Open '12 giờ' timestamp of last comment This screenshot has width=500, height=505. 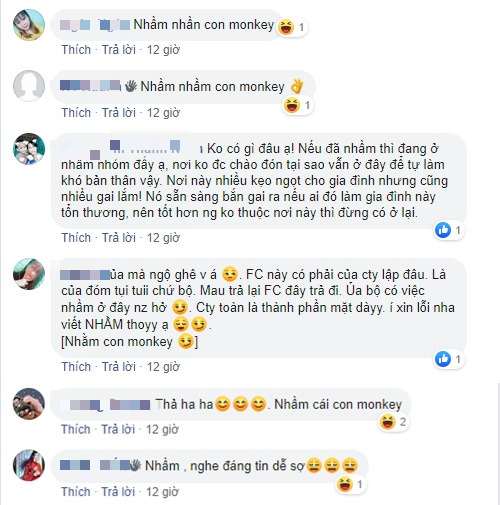pos(162,492)
